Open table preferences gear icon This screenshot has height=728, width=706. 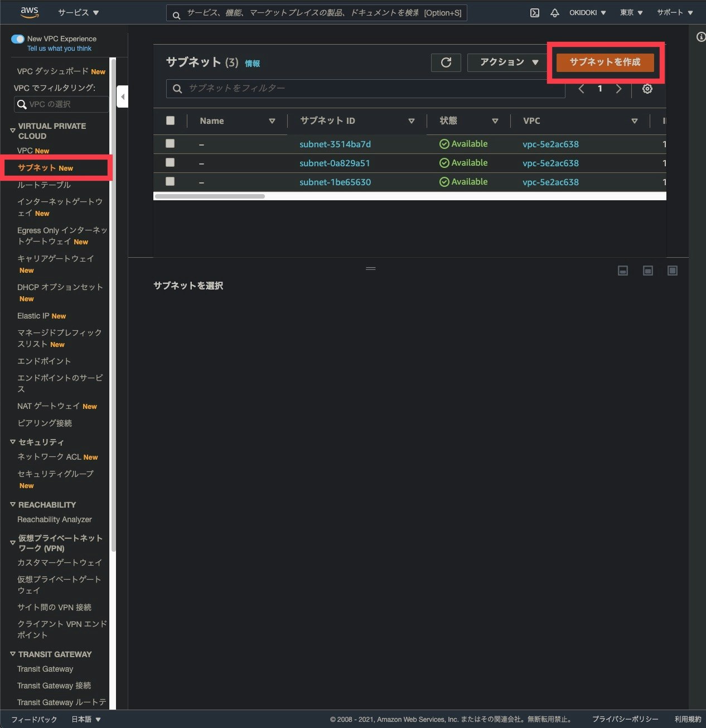tap(647, 89)
